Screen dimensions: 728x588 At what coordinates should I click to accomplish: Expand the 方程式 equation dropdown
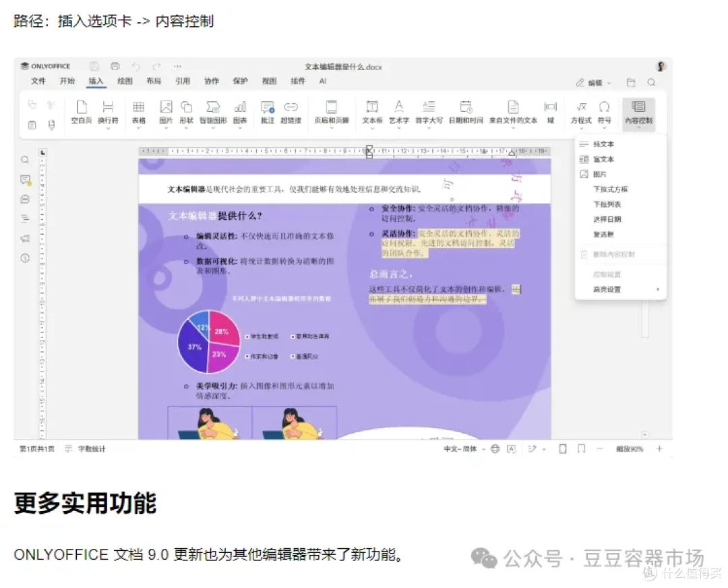coord(581,128)
